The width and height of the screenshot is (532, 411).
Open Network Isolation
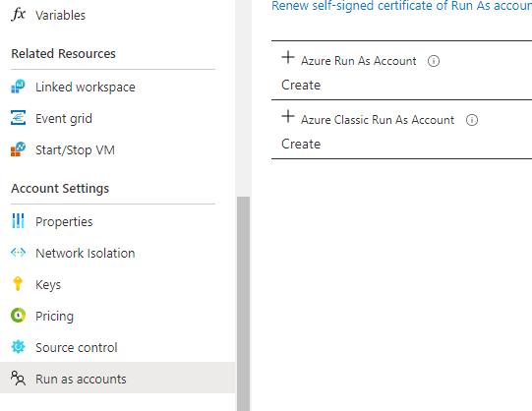tap(86, 254)
